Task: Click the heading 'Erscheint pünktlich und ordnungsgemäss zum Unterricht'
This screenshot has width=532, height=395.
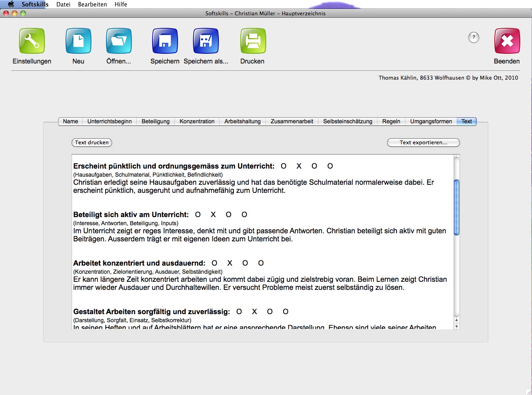Action: [174, 166]
